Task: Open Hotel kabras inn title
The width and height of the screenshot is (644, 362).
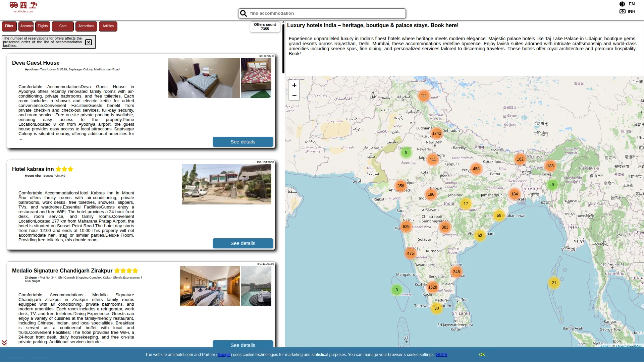Action: tap(33, 169)
